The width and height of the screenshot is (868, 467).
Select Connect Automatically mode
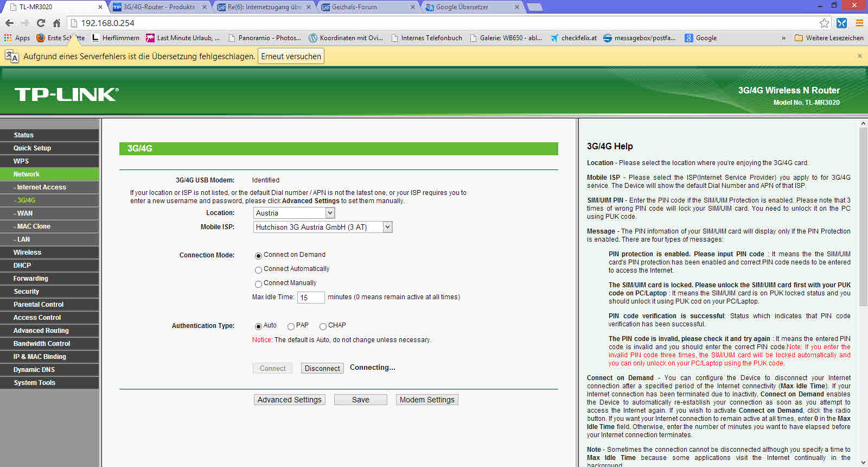point(258,269)
